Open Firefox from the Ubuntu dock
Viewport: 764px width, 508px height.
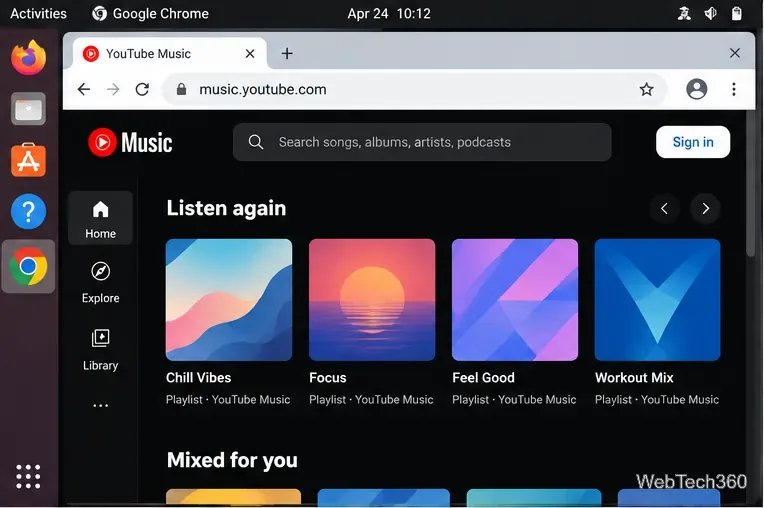click(28, 57)
